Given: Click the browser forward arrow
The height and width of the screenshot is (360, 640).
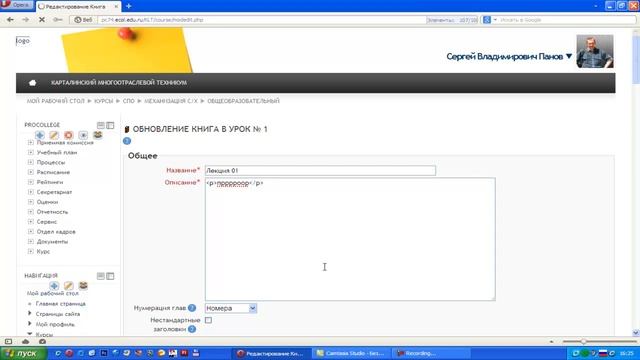Looking at the screenshot, I should (25, 20).
